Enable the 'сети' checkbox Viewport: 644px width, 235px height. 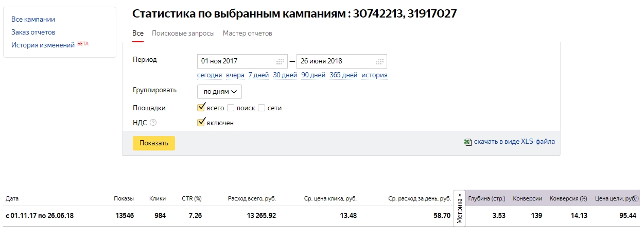[262, 108]
